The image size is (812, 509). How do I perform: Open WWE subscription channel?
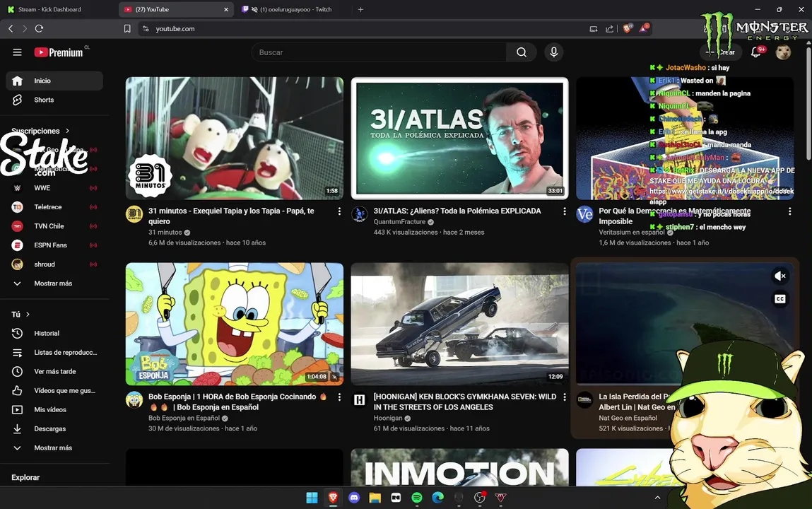pyautogui.click(x=54, y=188)
